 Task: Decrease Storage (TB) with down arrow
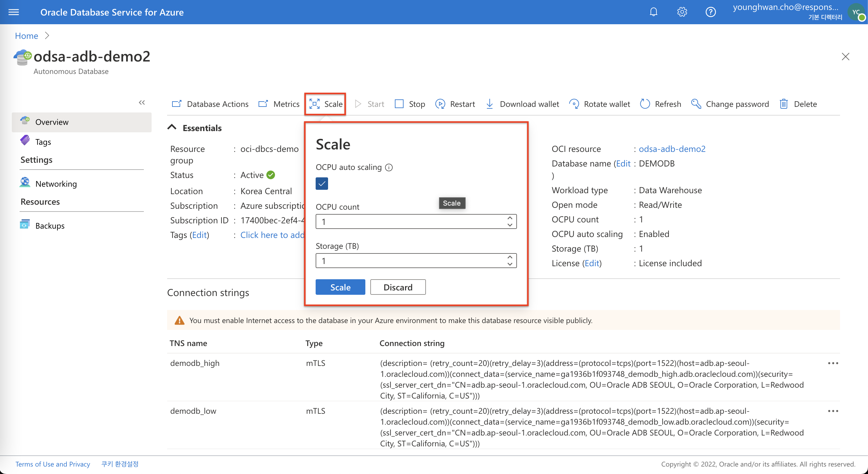click(510, 264)
